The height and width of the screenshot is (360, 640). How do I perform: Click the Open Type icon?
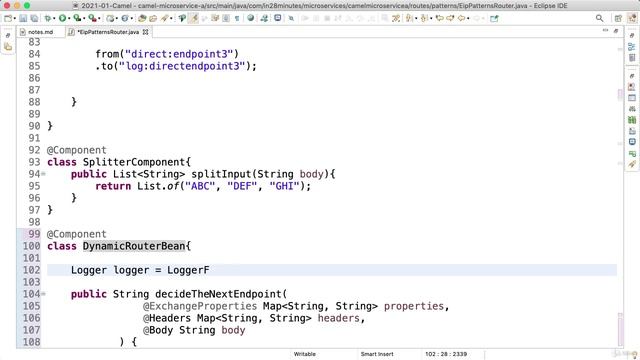click(142, 18)
